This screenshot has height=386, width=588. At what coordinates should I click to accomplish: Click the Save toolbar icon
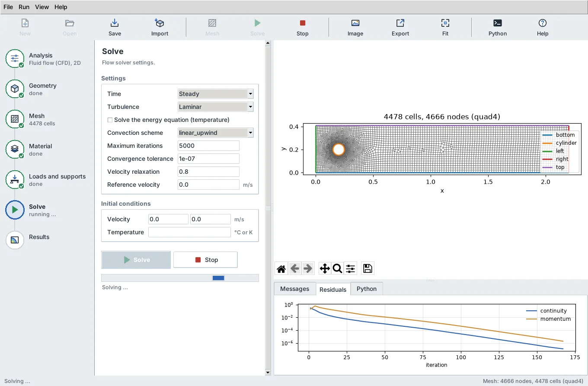(x=115, y=27)
